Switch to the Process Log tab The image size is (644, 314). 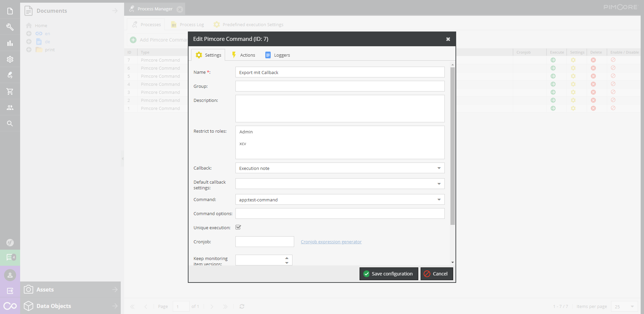click(x=187, y=24)
